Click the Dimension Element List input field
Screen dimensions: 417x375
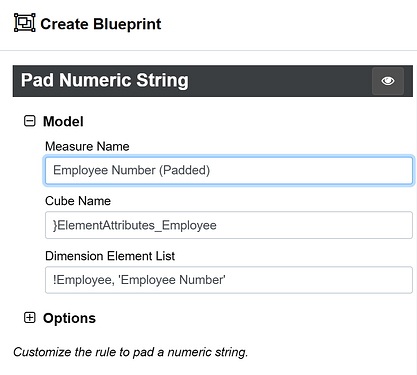click(229, 280)
